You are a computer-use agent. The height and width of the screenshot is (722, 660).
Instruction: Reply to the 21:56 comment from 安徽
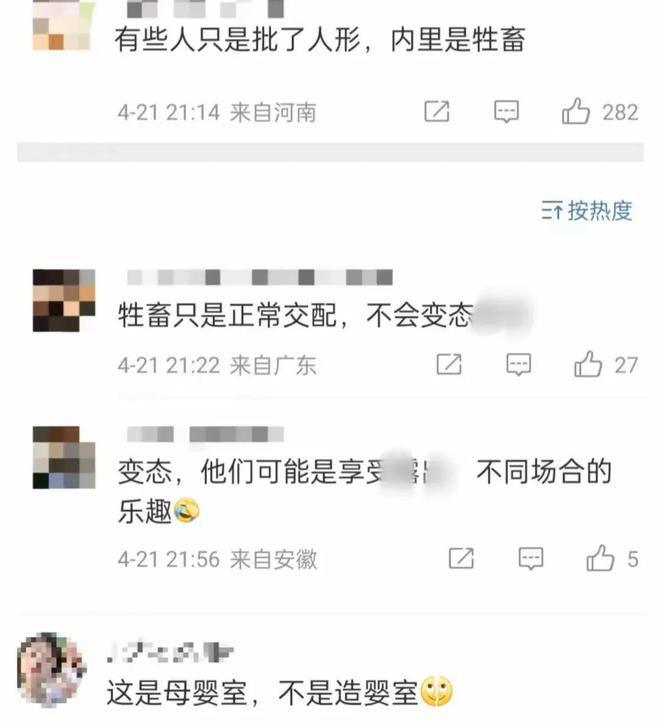(531, 559)
